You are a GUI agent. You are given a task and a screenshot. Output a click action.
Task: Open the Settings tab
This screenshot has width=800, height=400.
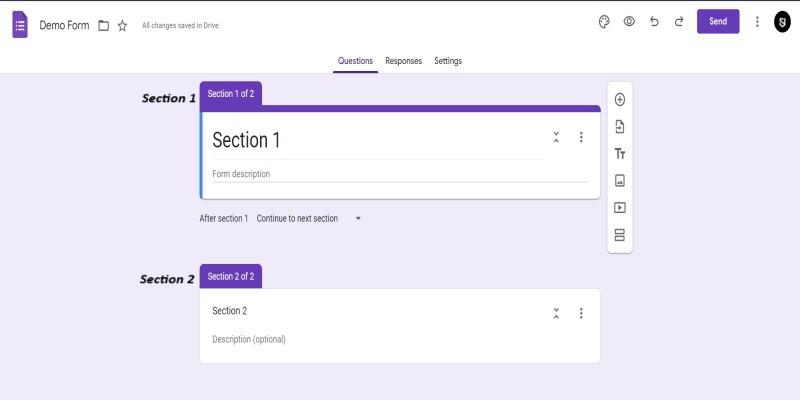(x=448, y=61)
